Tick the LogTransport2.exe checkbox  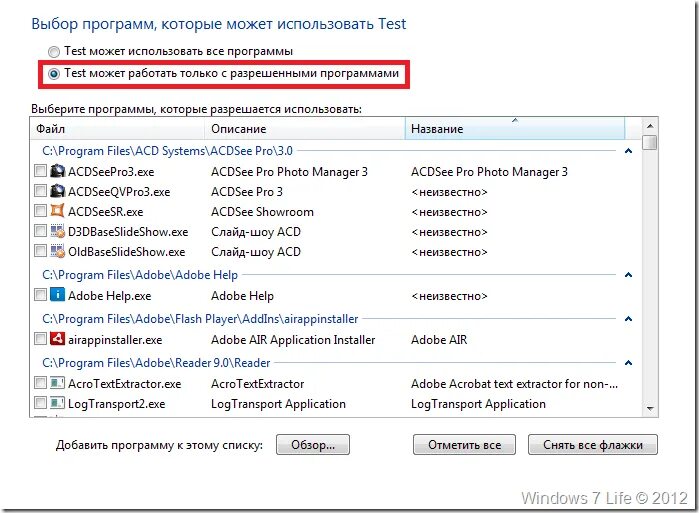[40, 404]
